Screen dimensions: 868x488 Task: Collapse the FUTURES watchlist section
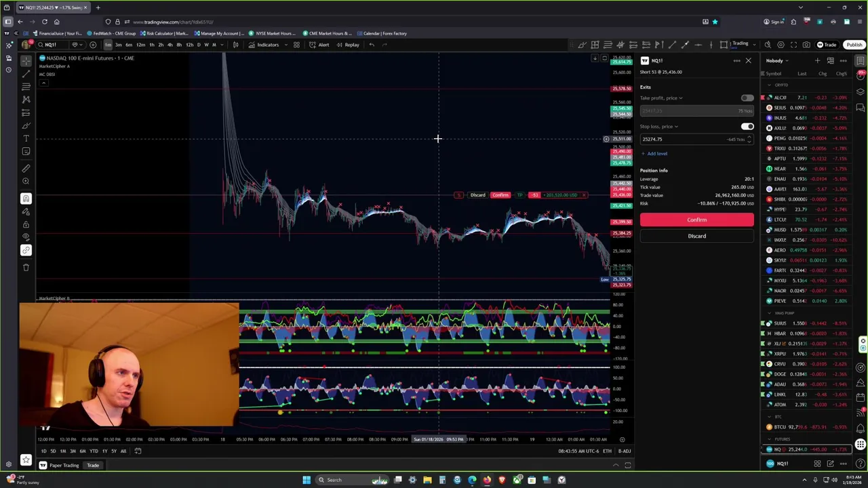click(770, 439)
